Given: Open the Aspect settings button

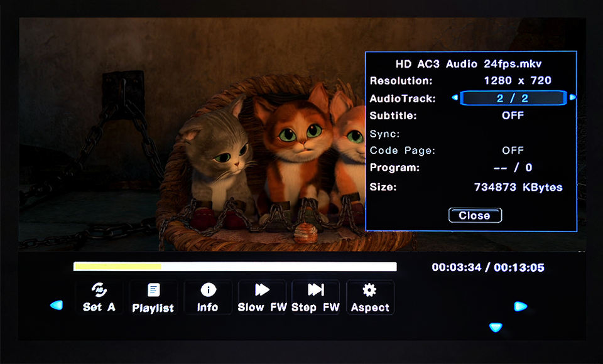Looking at the screenshot, I should [x=370, y=297].
